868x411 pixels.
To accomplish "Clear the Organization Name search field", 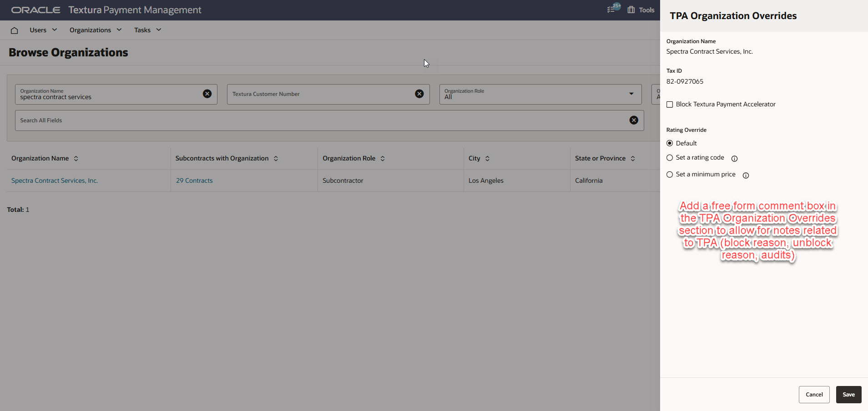I will (x=207, y=94).
